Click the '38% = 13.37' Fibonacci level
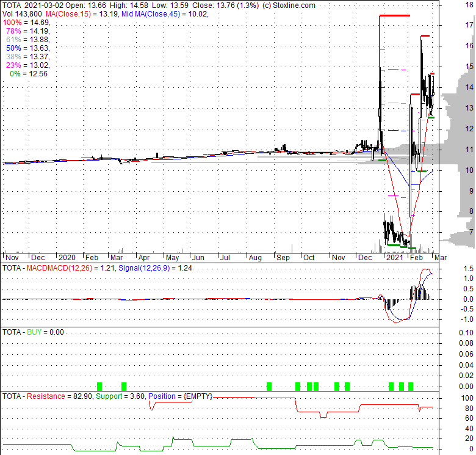The width and height of the screenshot is (476, 455). [27, 57]
